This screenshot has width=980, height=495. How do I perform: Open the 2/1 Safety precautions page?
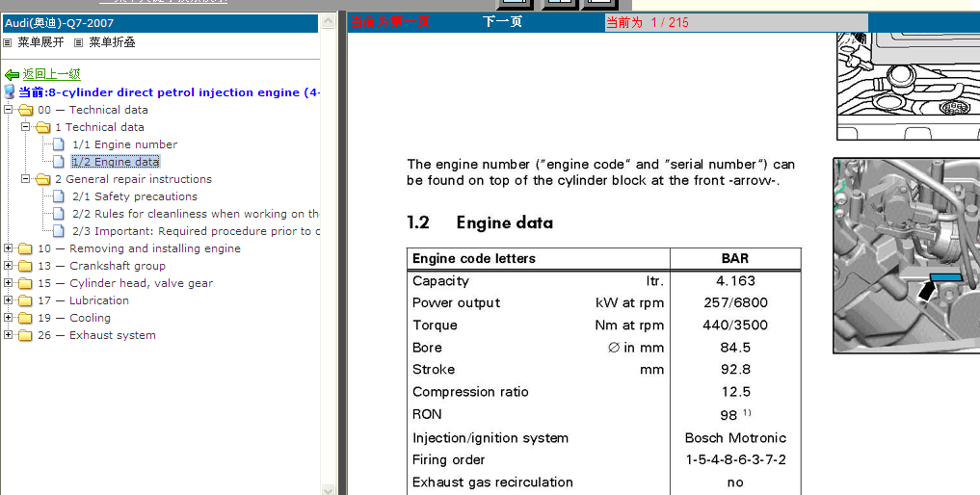[135, 196]
